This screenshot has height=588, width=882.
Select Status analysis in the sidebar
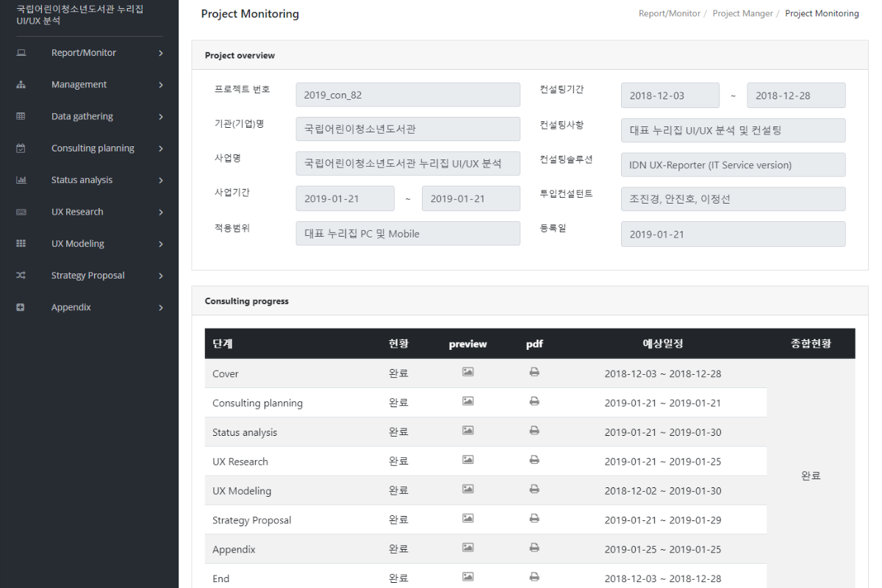click(x=82, y=180)
